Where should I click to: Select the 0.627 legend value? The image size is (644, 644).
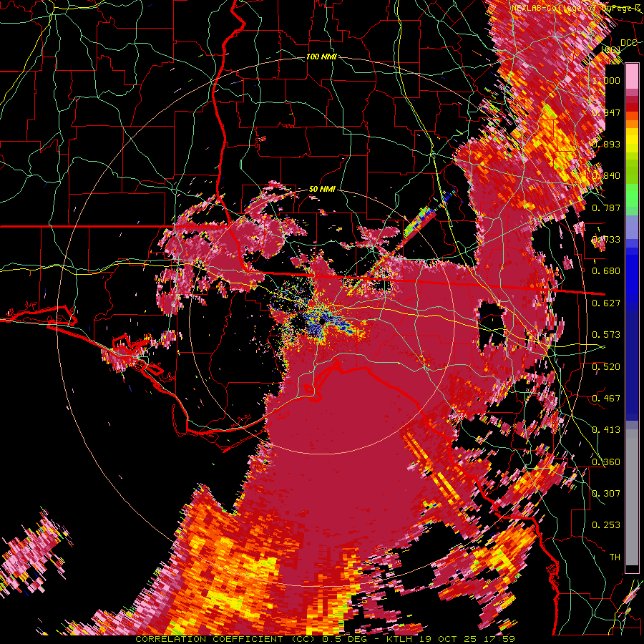[x=606, y=303]
